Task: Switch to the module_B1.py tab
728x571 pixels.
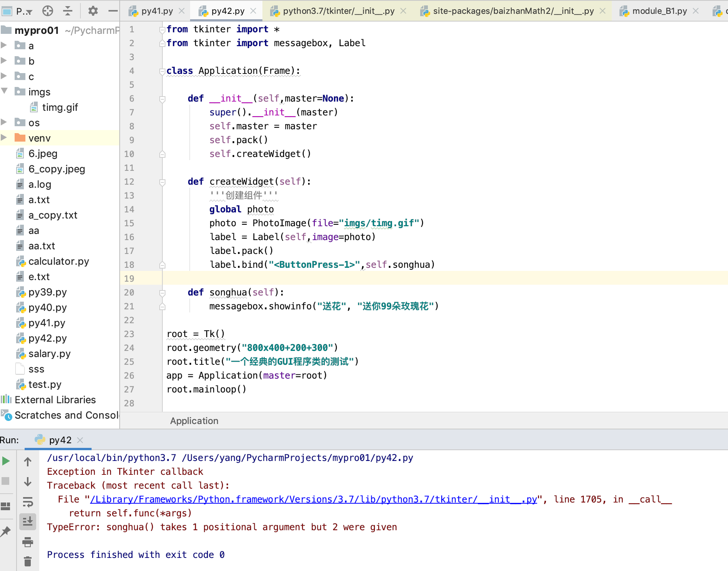Action: tap(660, 11)
